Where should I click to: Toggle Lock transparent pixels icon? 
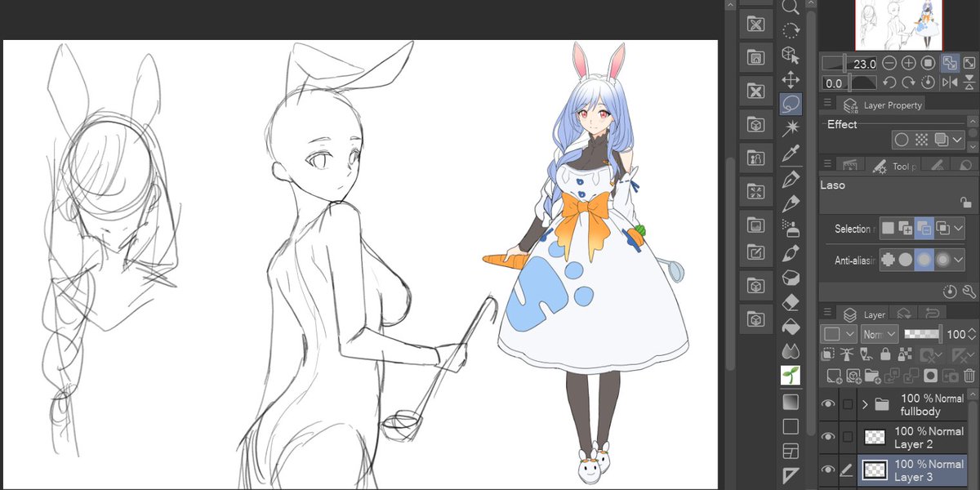[905, 354]
